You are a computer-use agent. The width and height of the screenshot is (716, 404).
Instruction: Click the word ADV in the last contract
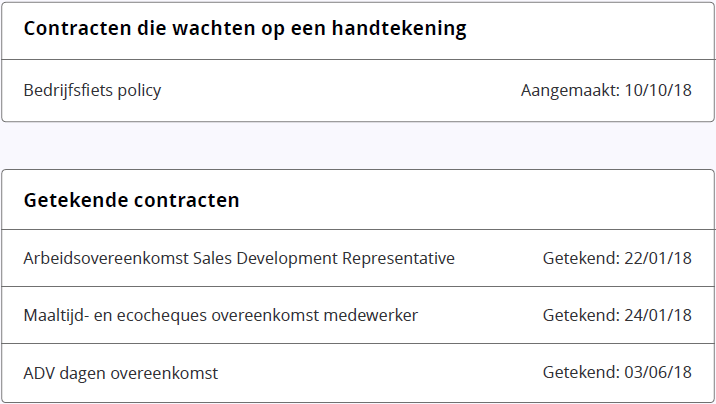point(39,373)
